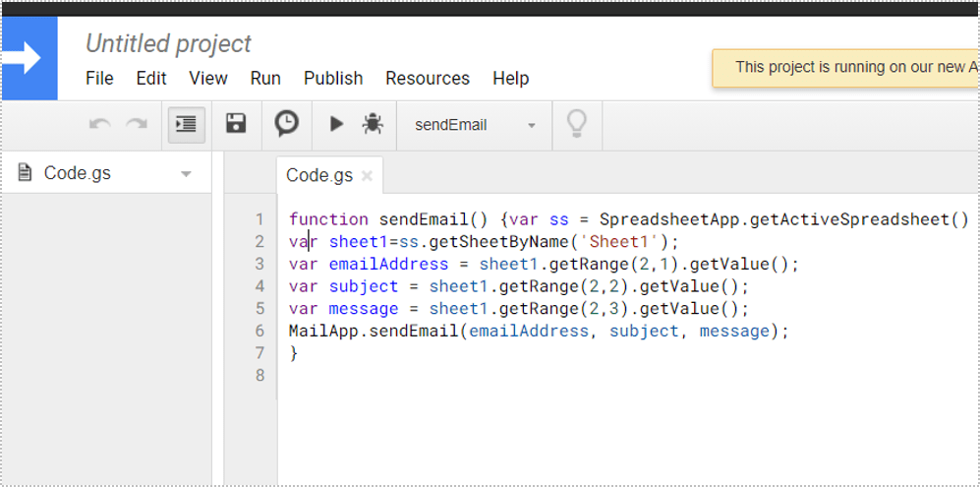Click the lightbulb hints icon
This screenshot has width=980, height=487.
click(577, 124)
